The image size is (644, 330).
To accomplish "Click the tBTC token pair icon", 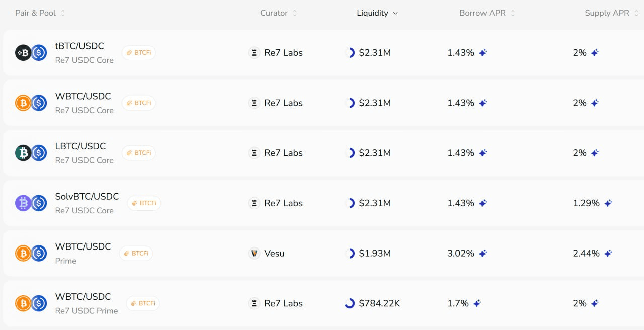I will 24,53.
